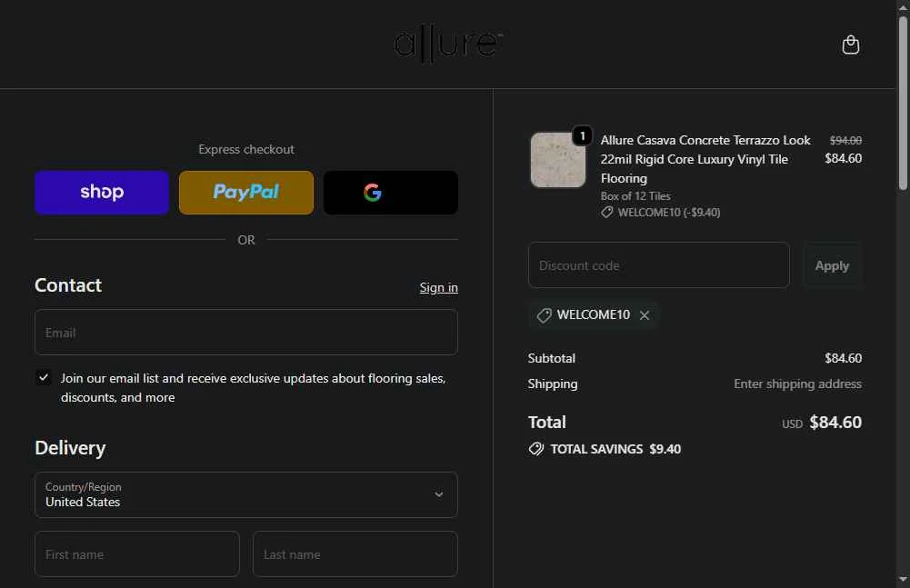Click the scrollbar down arrow

pyautogui.click(x=903, y=579)
